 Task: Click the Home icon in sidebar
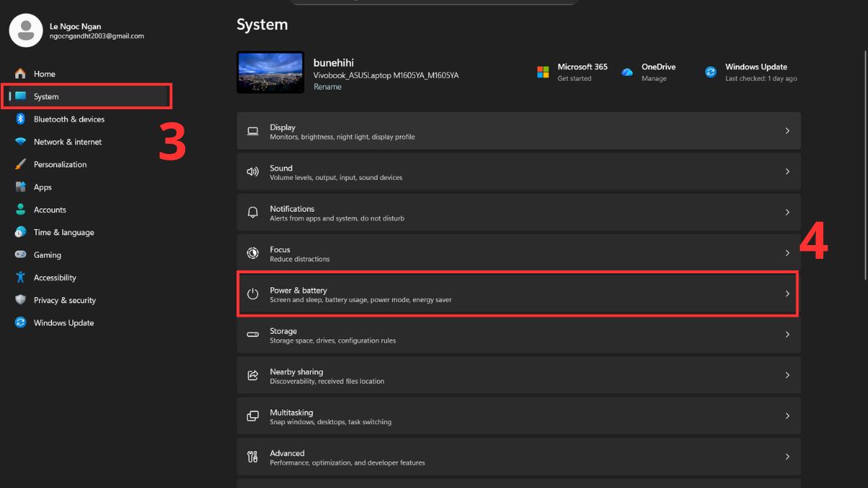pos(20,74)
